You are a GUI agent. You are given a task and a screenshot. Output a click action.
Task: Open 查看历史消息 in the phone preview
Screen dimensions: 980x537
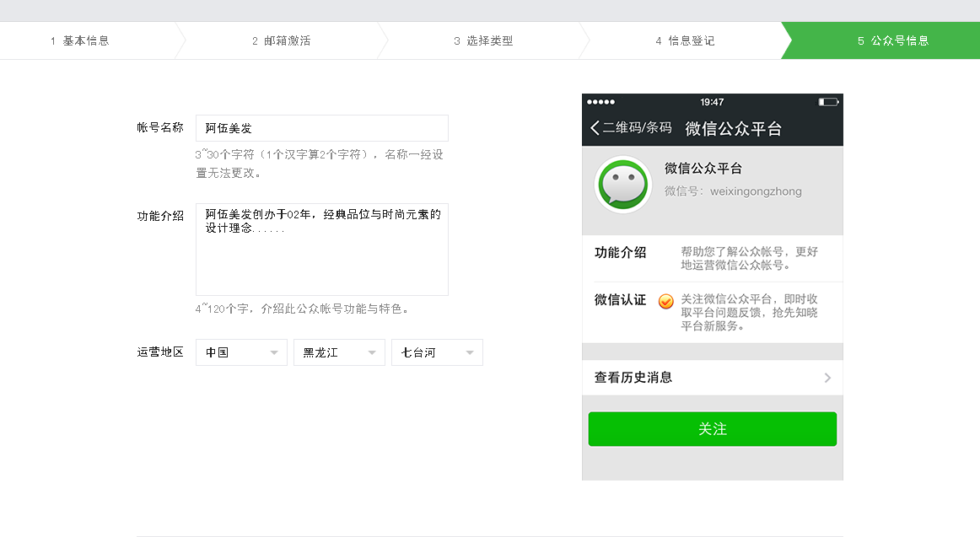coord(633,378)
